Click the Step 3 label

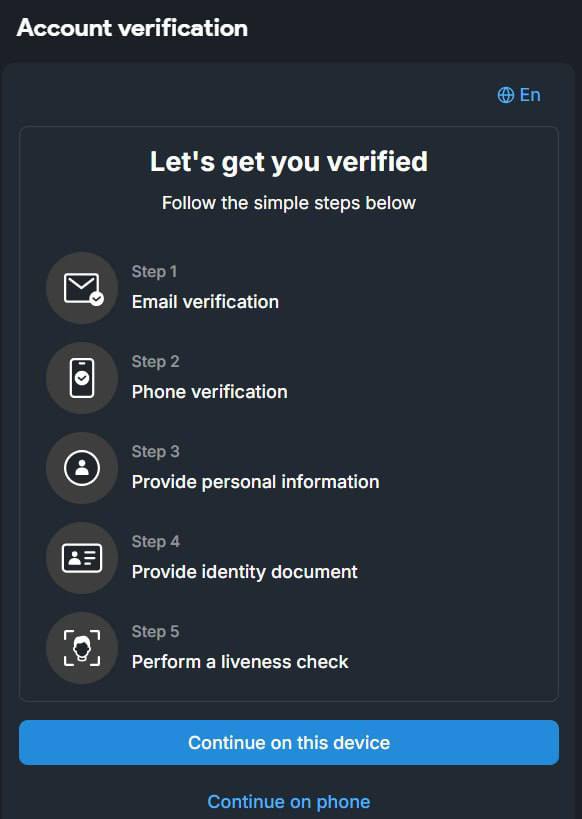pyautogui.click(x=155, y=451)
